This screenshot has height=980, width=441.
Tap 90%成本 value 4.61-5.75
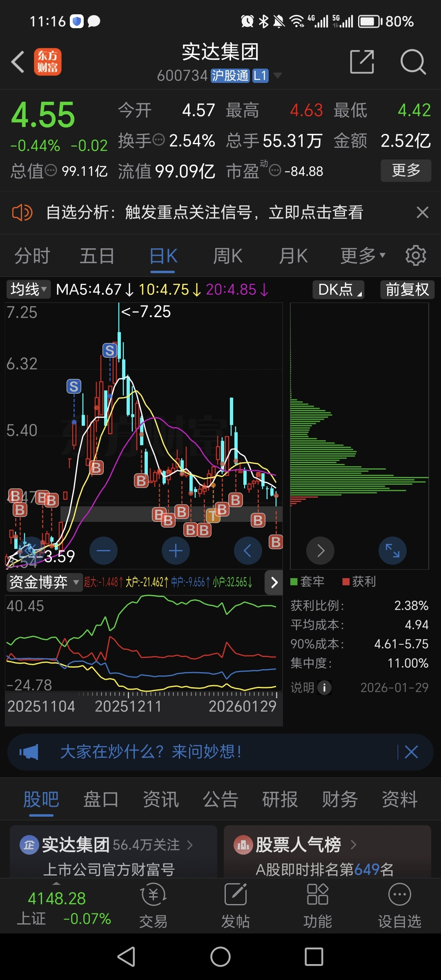(401, 644)
